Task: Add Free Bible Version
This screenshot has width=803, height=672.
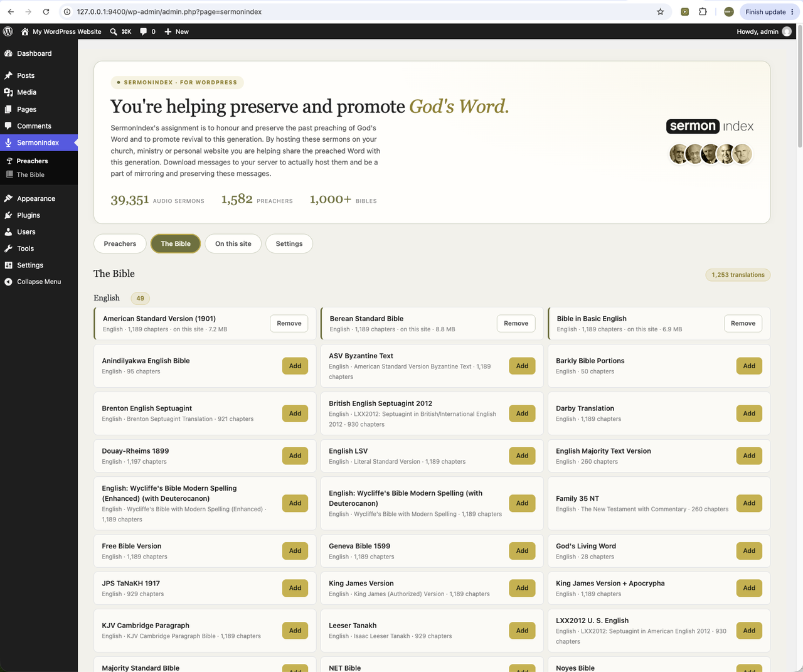Action: [295, 551]
